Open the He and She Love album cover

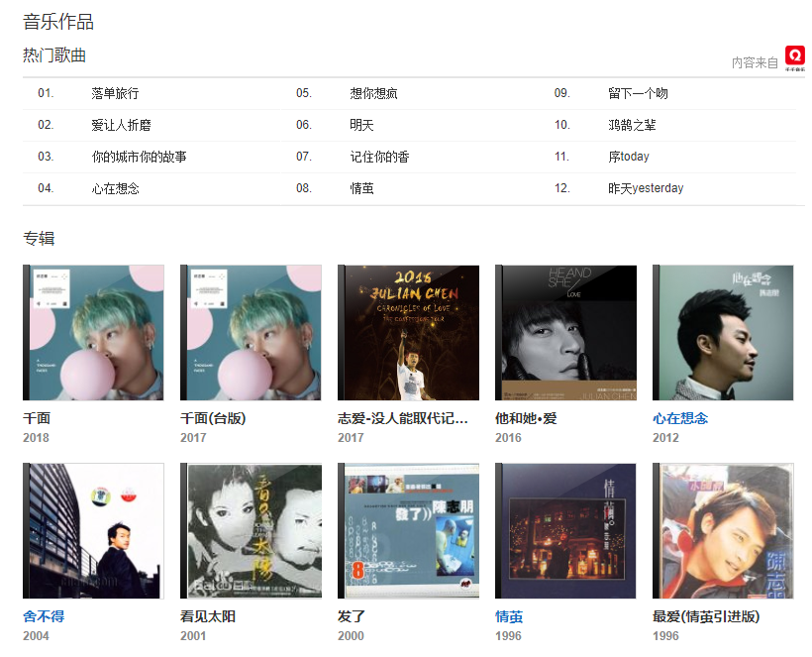tap(565, 333)
